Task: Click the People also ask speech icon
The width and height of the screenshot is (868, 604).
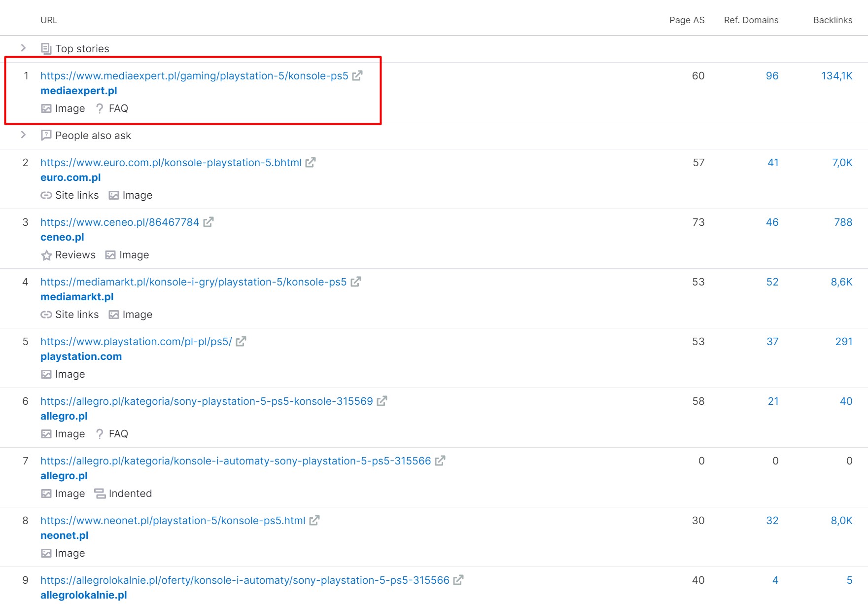Action: (46, 135)
